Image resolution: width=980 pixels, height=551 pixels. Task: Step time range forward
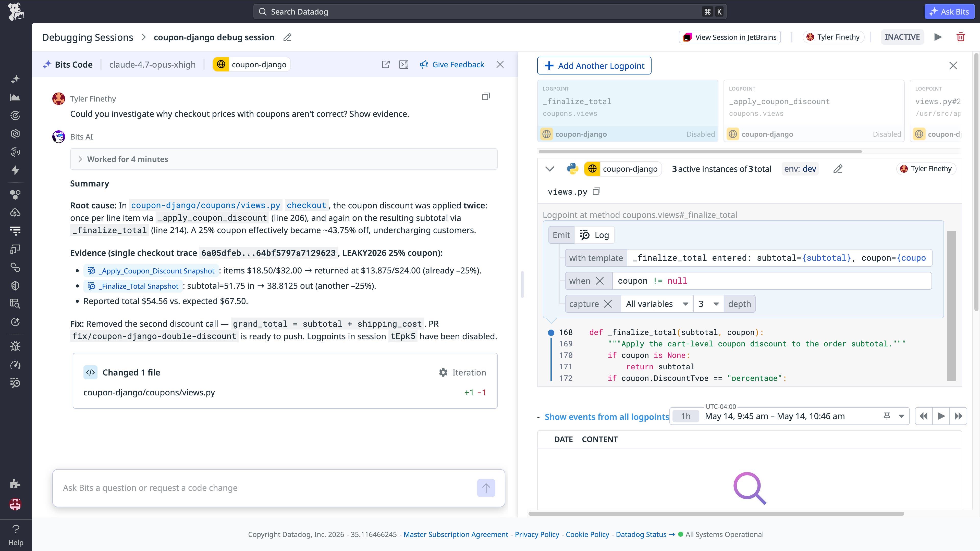[x=959, y=416]
